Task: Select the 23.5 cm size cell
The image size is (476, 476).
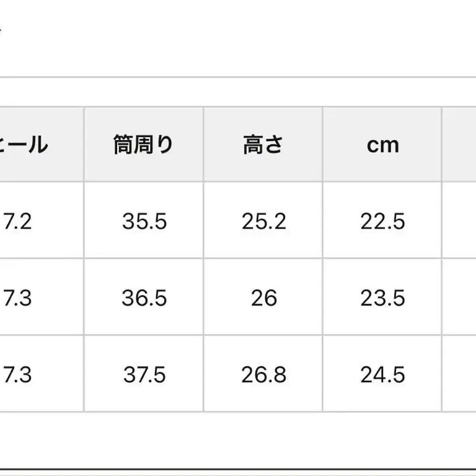Action: [382, 298]
